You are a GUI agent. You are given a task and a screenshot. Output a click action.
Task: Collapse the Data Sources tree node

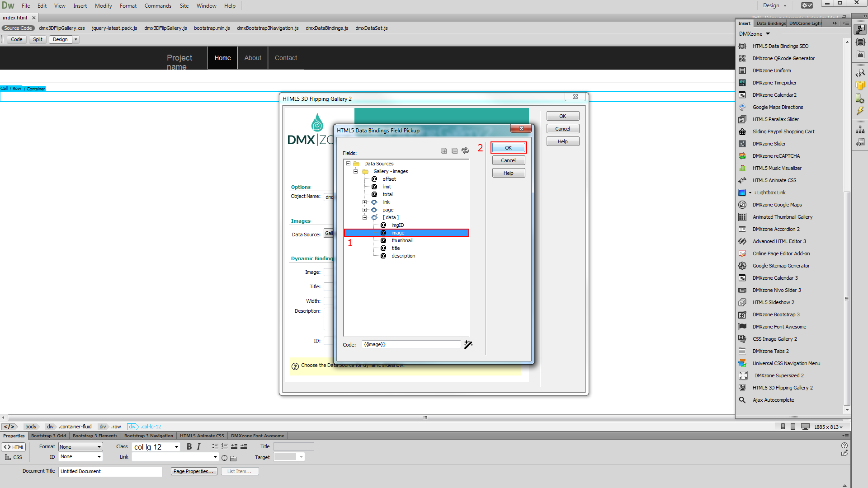pos(348,164)
